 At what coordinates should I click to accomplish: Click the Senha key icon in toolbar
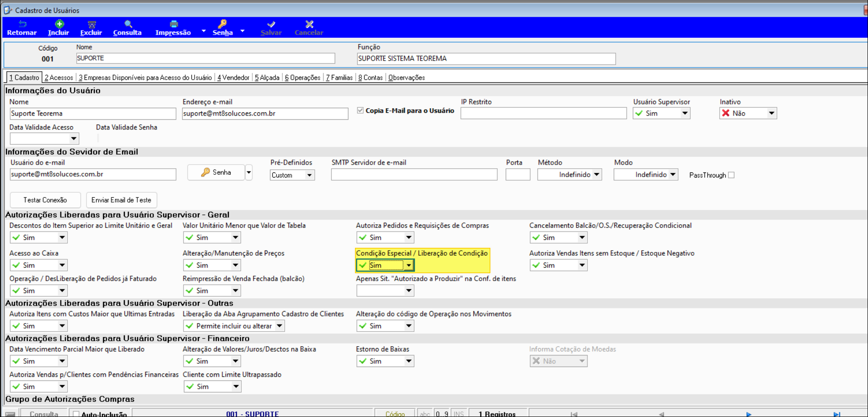click(x=222, y=24)
